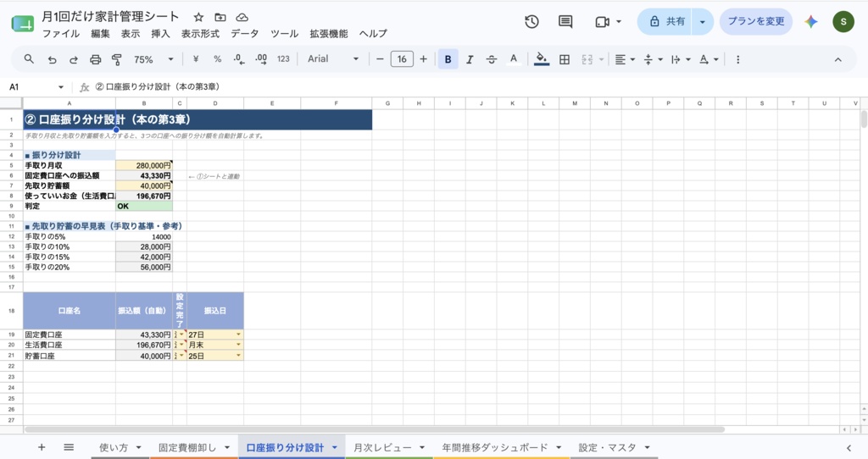Activate the paint format tool
This screenshot has width=868, height=459.
pos(117,60)
